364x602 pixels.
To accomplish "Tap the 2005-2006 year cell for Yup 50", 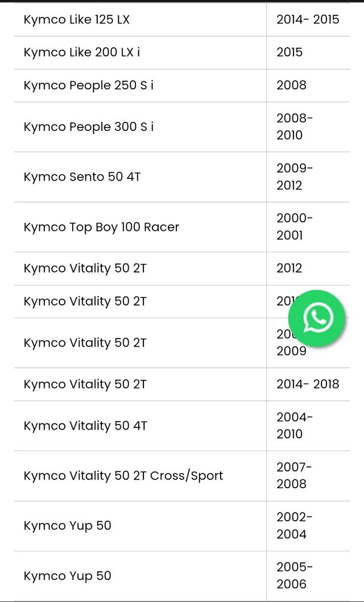I will [294, 576].
